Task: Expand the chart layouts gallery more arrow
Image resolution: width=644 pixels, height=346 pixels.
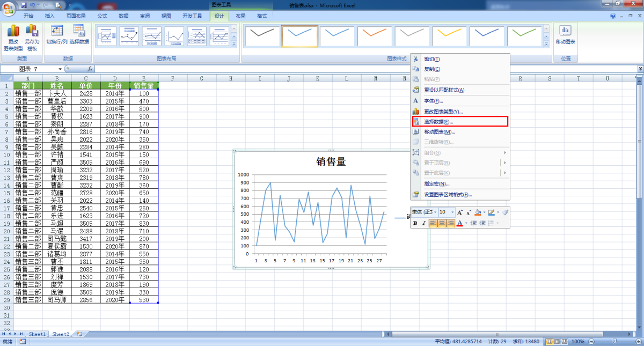Action: click(x=234, y=43)
